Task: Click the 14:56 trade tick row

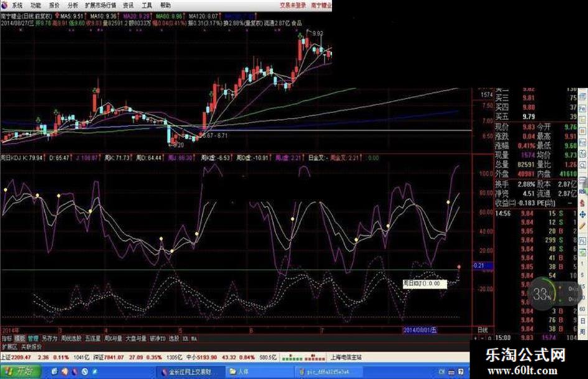Action: 536,213
